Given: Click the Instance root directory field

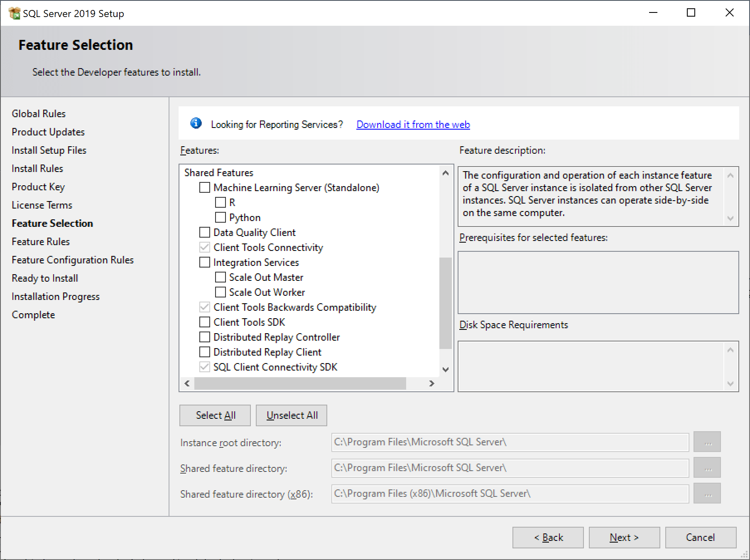Looking at the screenshot, I should click(x=510, y=442).
